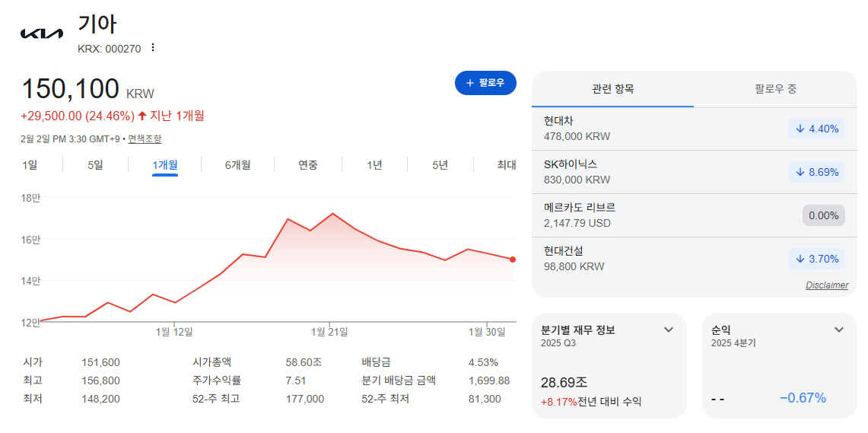This screenshot has height=433, width=868.
Task: Click the red up arrow beside 지난 1개월
Action: click(142, 116)
